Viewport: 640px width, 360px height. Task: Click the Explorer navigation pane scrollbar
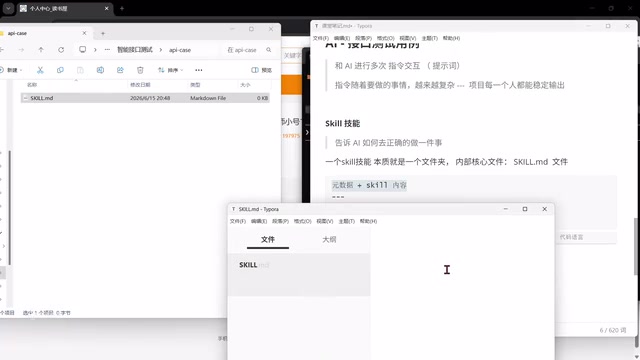(x=9, y=208)
